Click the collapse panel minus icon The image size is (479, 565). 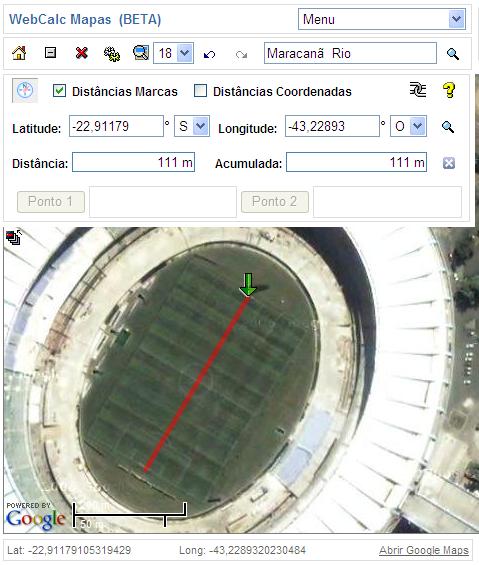(50, 53)
